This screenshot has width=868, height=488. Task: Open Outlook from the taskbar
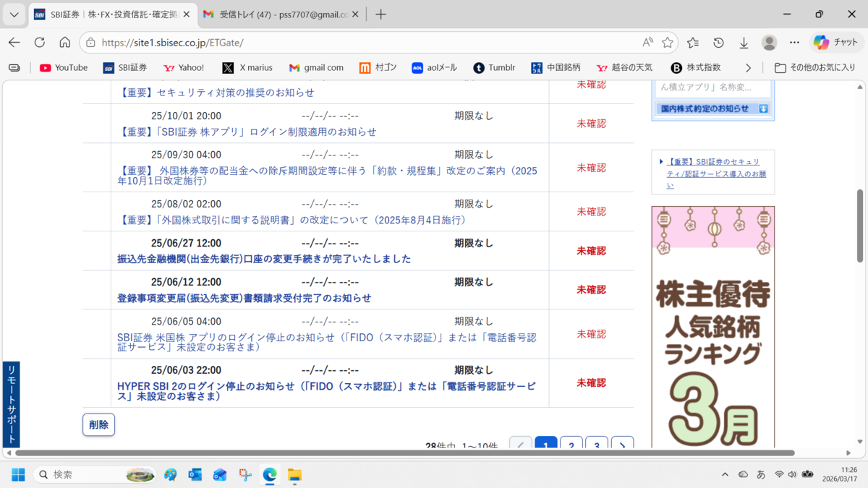[195, 474]
